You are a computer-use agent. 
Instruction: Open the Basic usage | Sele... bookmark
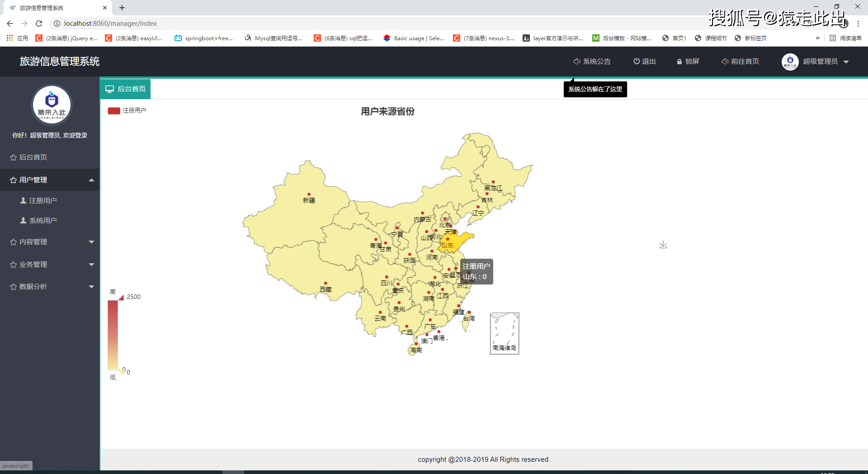point(414,38)
